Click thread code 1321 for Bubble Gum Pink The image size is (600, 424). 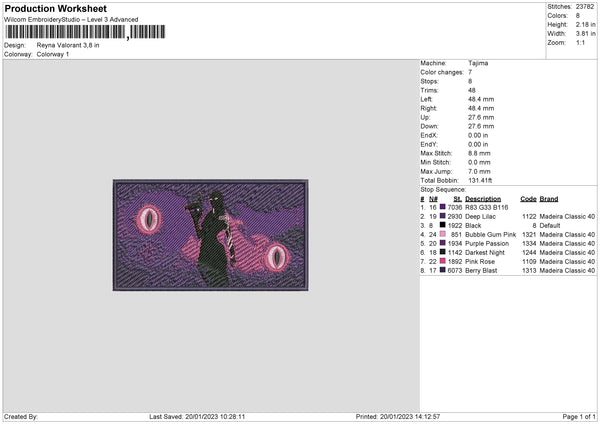(529, 235)
